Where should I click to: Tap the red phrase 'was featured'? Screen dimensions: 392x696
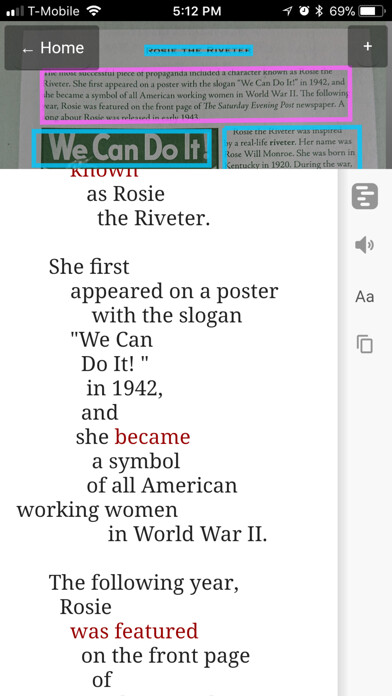(134, 631)
